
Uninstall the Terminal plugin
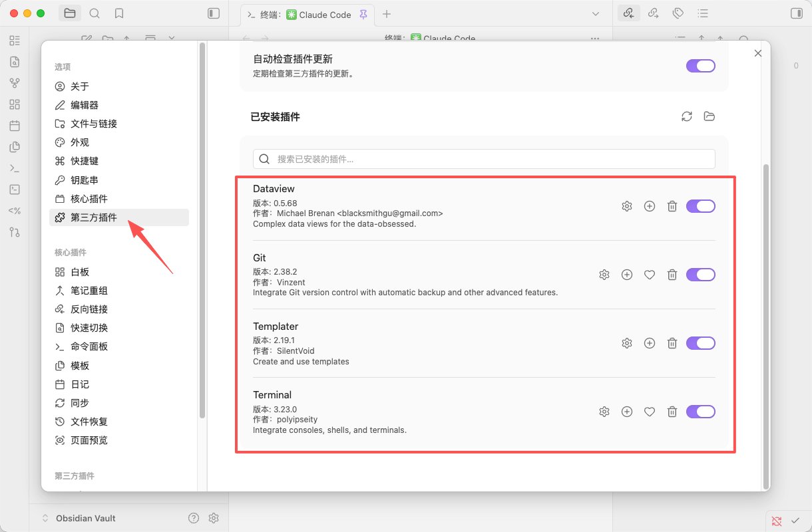[672, 412]
